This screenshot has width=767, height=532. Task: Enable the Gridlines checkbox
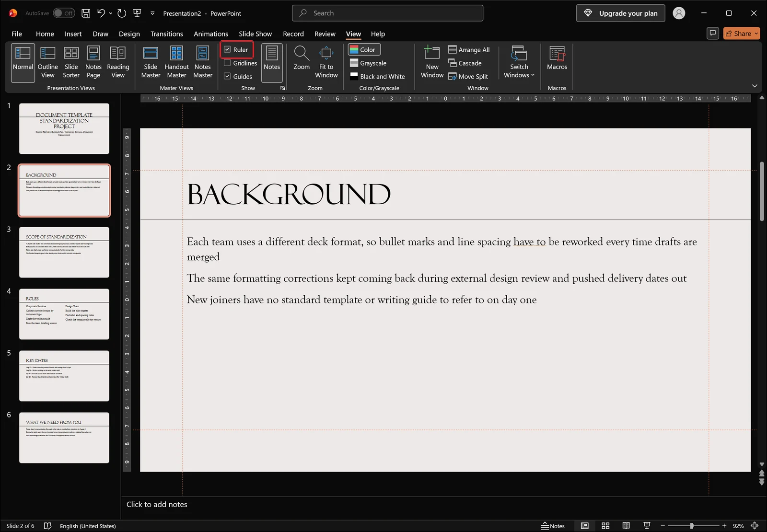point(227,63)
